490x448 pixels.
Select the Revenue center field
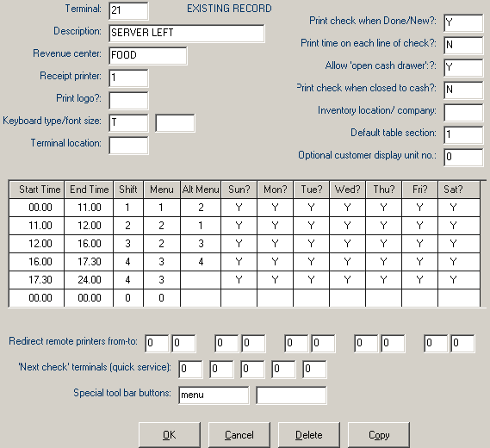(148, 56)
